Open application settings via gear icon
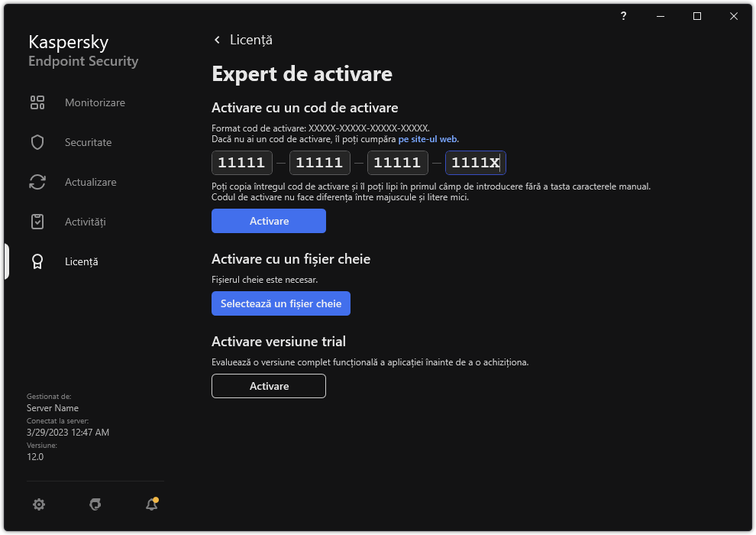 tap(39, 504)
